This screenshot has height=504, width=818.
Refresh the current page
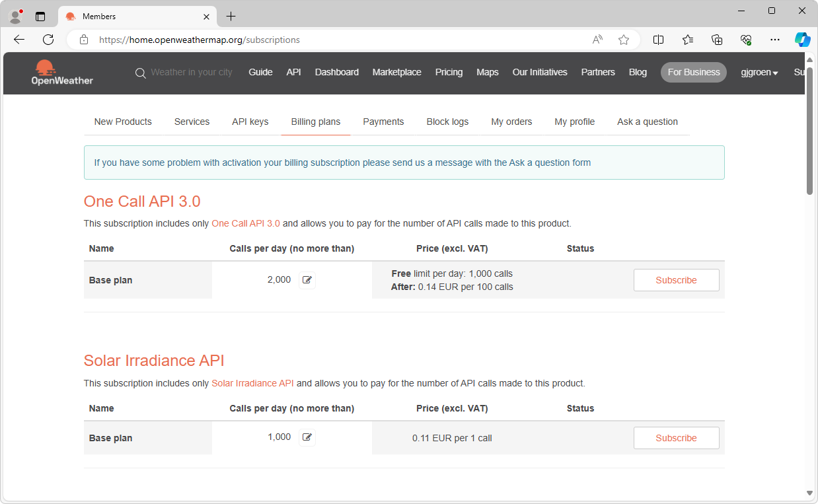(48, 40)
